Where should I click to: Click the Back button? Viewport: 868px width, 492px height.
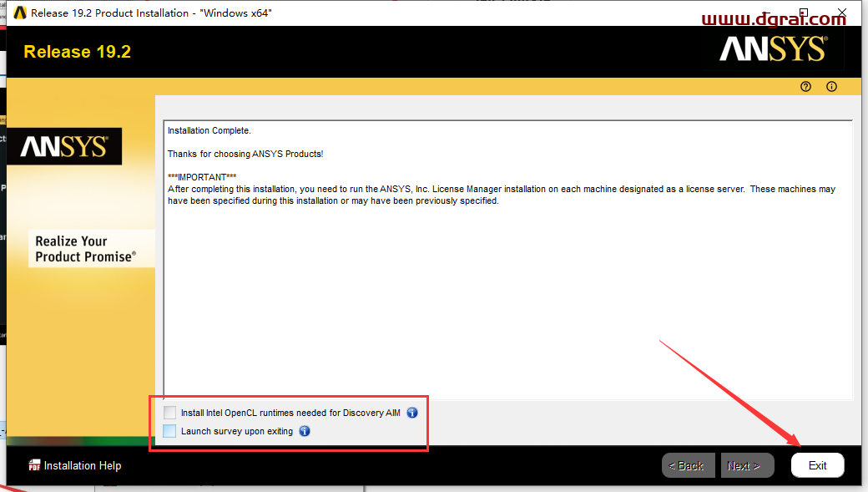pyautogui.click(x=688, y=465)
